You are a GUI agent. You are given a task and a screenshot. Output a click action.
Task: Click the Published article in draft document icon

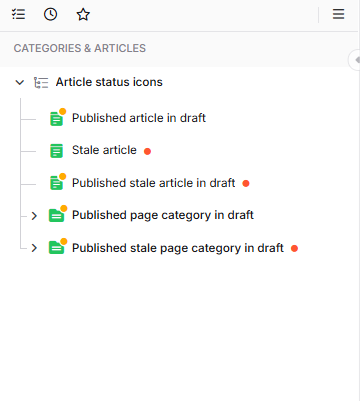tap(57, 117)
